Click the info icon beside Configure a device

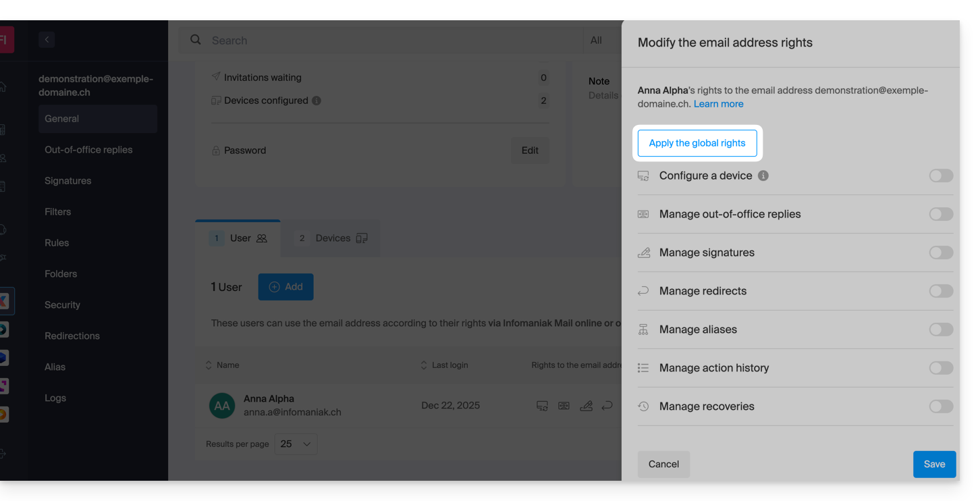pyautogui.click(x=763, y=176)
